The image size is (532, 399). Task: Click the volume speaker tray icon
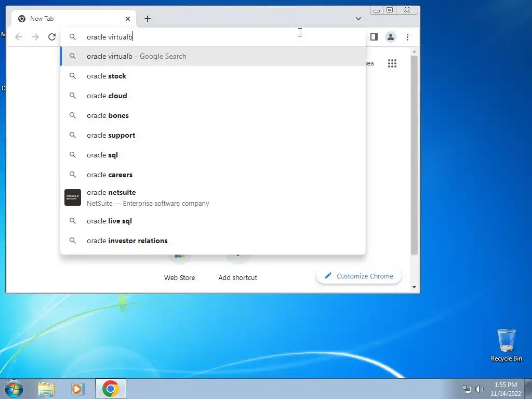click(x=480, y=389)
